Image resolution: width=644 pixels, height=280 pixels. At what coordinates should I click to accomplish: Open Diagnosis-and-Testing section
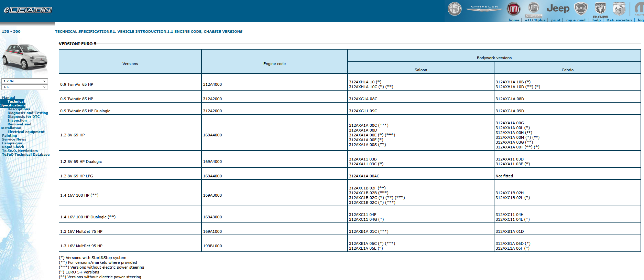[x=28, y=113]
